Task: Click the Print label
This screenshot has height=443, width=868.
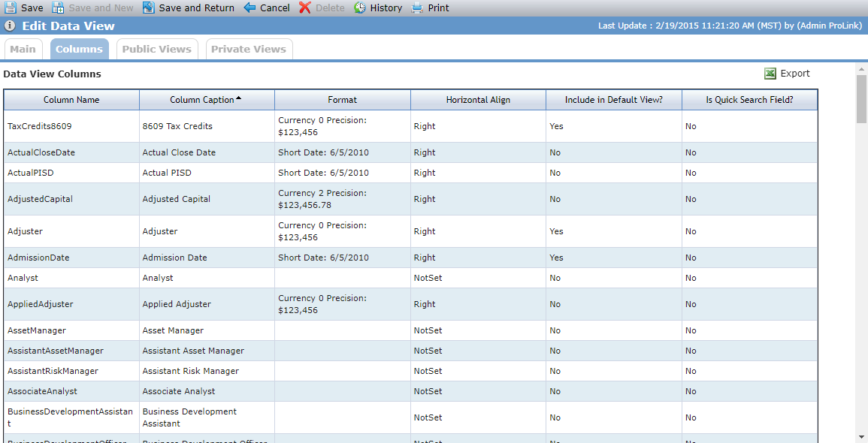Action: click(x=439, y=8)
